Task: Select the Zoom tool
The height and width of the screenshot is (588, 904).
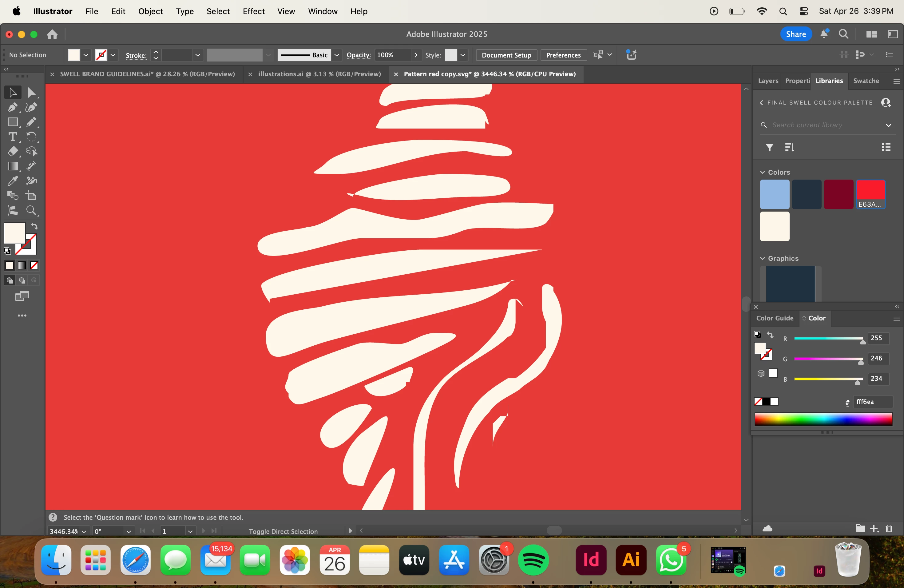Action: pos(31,210)
